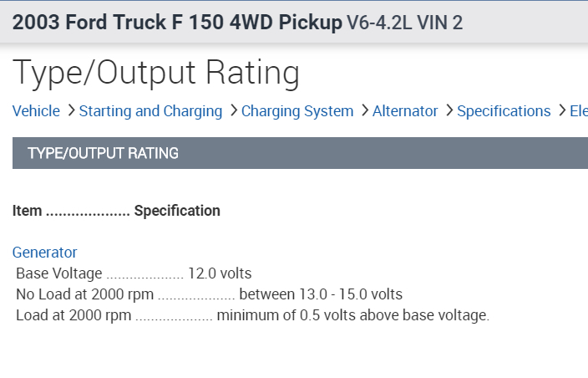Click the large Type/Output Rating page heading
Screen dimensions: 588x378
[156, 73]
